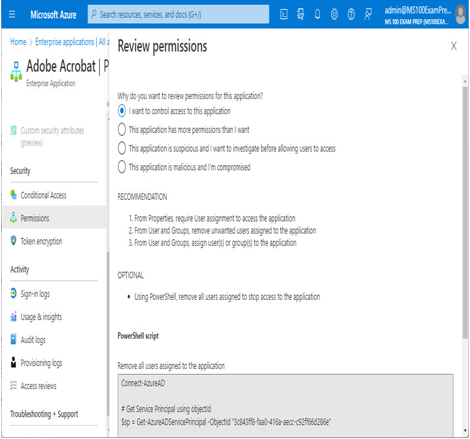The image size is (470, 439).
Task: Navigate to the Enterprise applications breadcrumb
Action: [x=72, y=42]
